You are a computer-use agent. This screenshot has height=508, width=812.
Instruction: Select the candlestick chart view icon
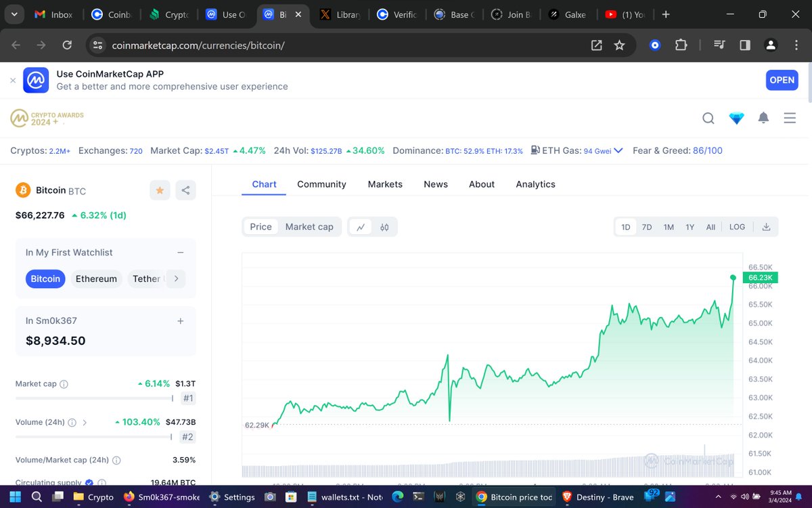pos(384,227)
